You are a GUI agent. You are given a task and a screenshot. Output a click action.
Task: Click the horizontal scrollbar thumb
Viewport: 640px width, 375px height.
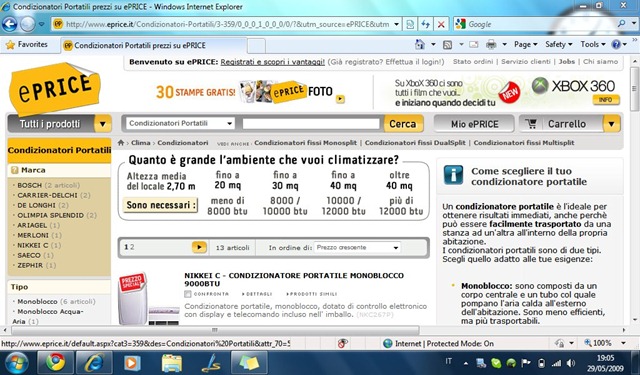[x=215, y=330]
